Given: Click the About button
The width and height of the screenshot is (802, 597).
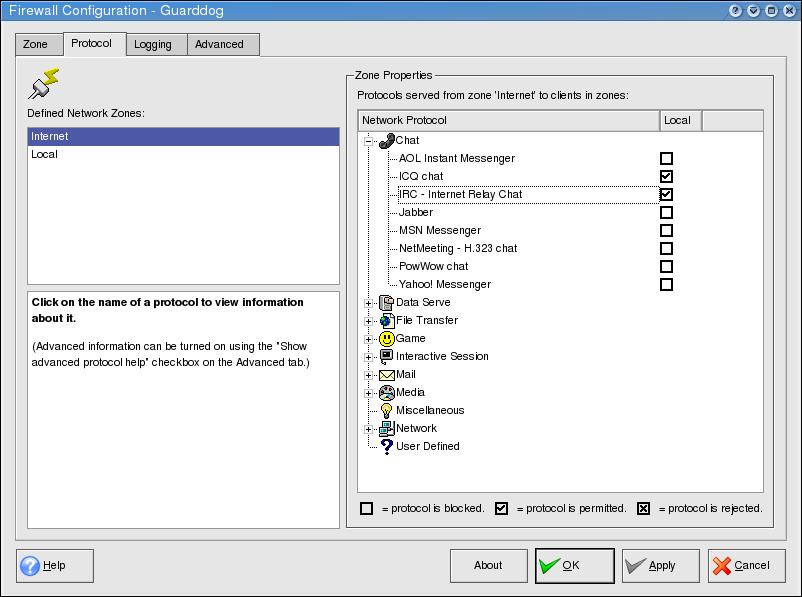Looking at the screenshot, I should pyautogui.click(x=488, y=565).
